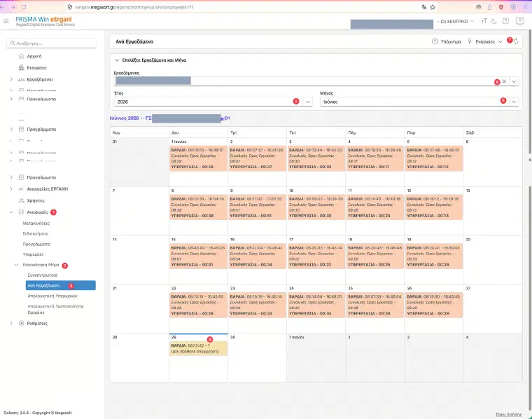Image resolution: width=532 pixels, height=419 pixels.
Task: Open the ΚΕΝΤΡΙΚΟ branch dropdown
Action: click(456, 22)
